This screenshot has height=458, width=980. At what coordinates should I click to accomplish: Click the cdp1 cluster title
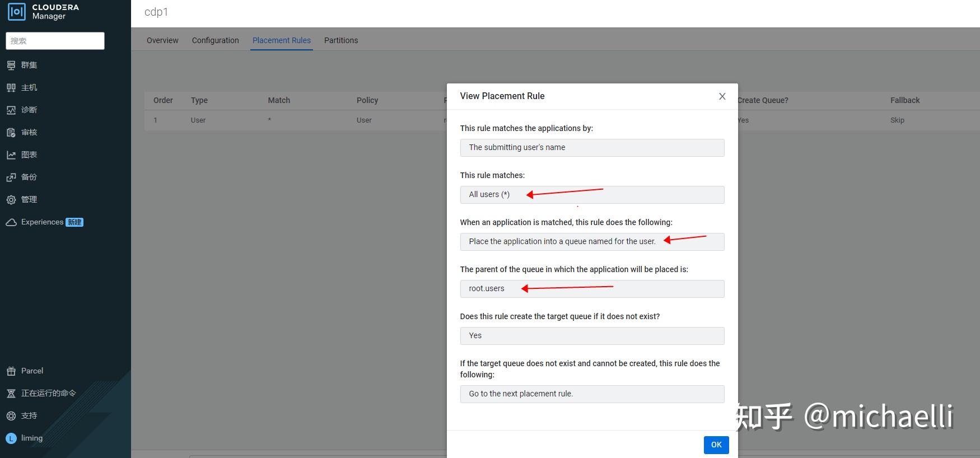click(156, 12)
